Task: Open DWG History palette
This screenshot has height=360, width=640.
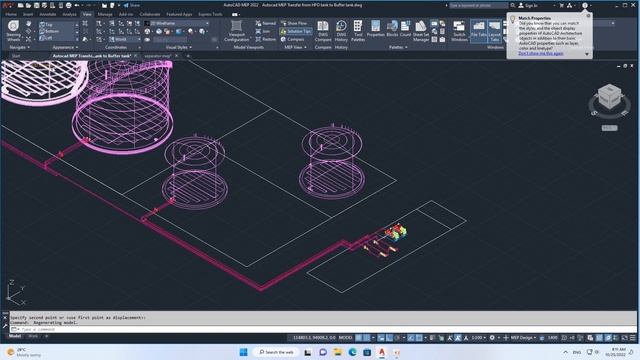Action: [341, 31]
